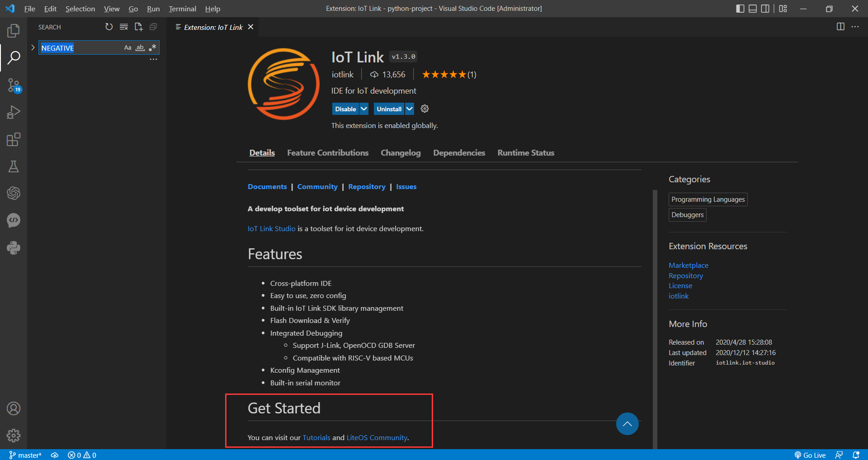Open the Terminal menu
Viewport: 868px width, 460px height.
pyautogui.click(x=182, y=9)
